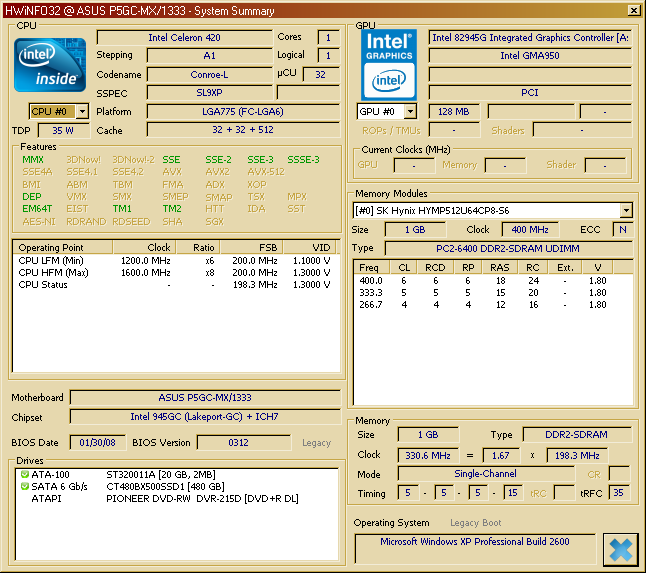Select the Operating Point column header
The width and height of the screenshot is (646, 573).
[63, 248]
